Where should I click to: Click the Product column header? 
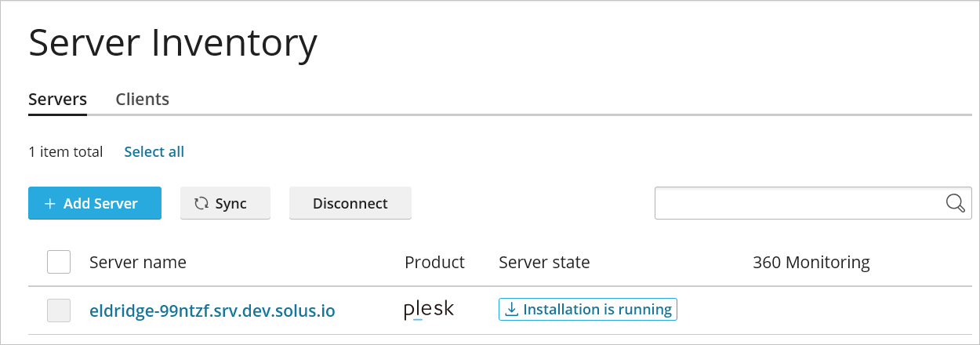tap(434, 262)
